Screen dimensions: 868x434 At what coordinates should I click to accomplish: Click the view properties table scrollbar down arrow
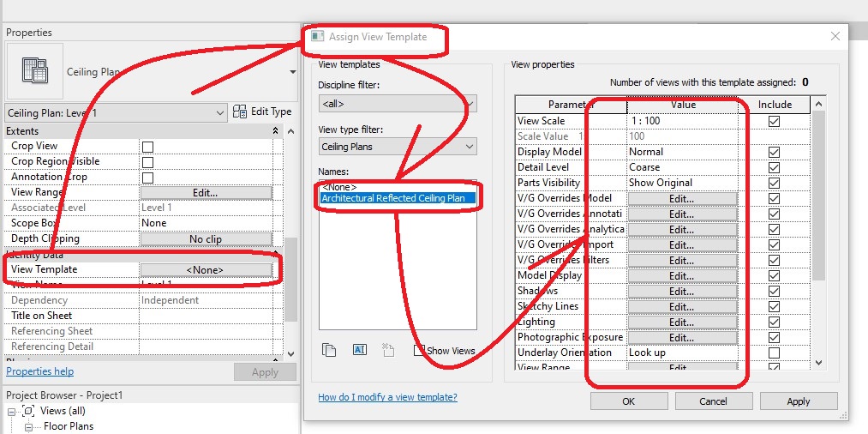tap(819, 363)
